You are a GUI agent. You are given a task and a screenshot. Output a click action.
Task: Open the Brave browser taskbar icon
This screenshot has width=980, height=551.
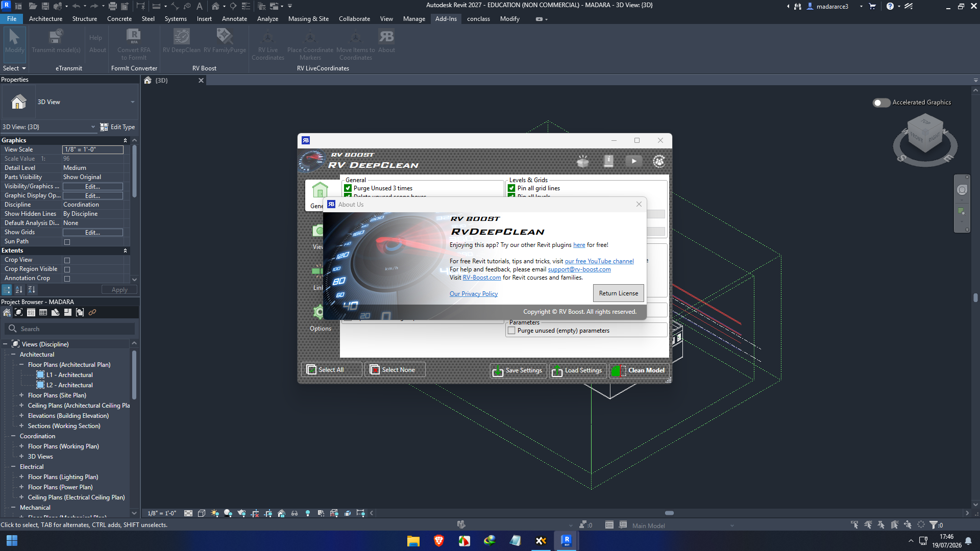(438, 541)
